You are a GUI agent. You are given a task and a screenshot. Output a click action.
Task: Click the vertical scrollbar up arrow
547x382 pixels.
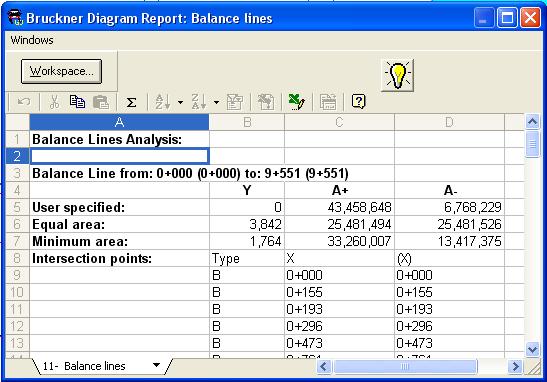tap(532, 121)
